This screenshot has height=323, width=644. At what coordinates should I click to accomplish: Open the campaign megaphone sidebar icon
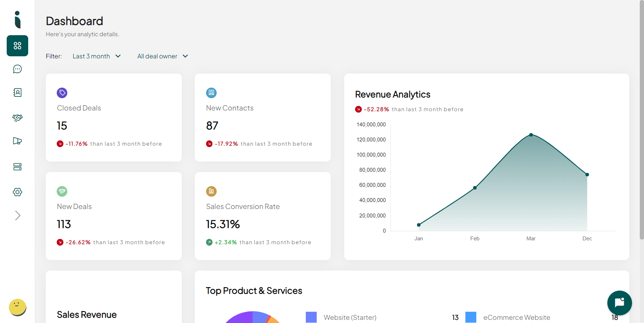[x=17, y=141]
